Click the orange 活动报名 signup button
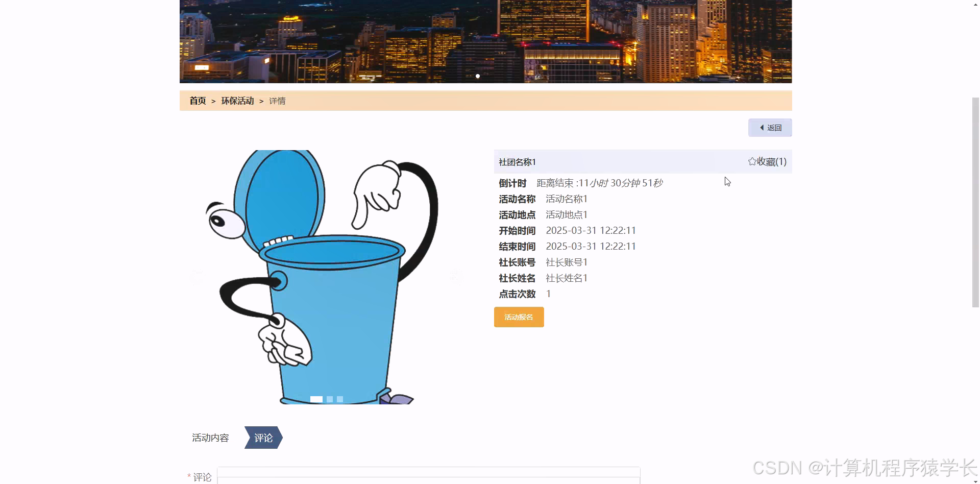 [519, 317]
